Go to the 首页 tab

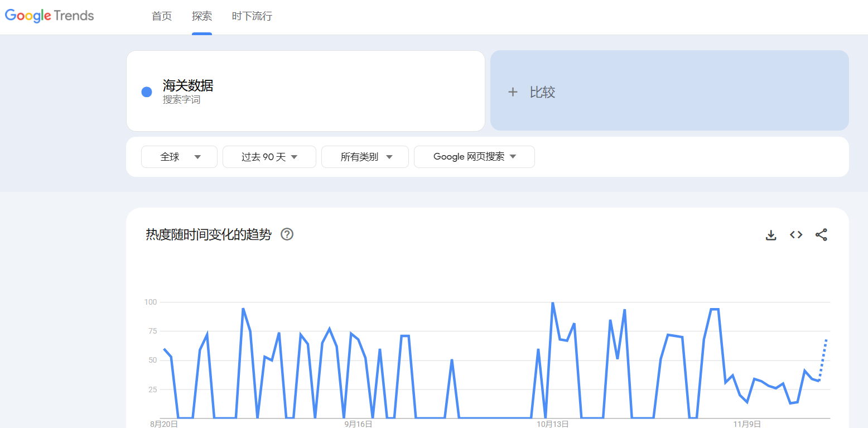pos(162,16)
